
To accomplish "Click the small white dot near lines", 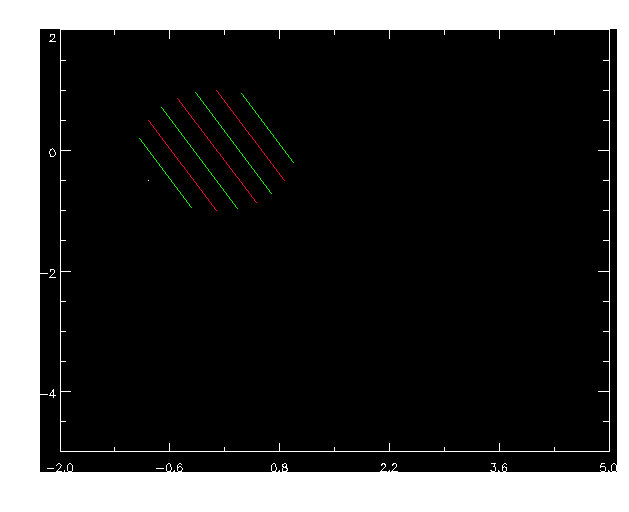I will tap(148, 180).
